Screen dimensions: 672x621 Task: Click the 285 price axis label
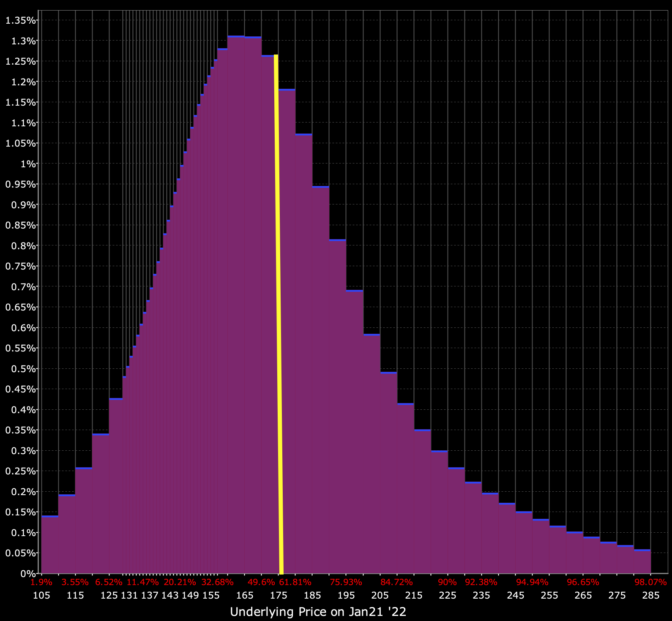pos(651,595)
